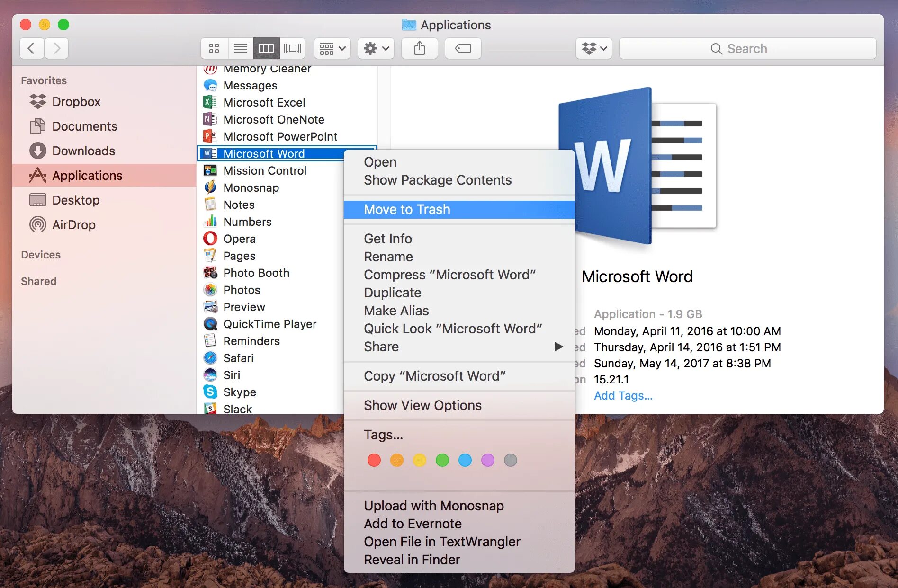898x588 pixels.
Task: Choose Open from the context menu
Action: coord(459,162)
